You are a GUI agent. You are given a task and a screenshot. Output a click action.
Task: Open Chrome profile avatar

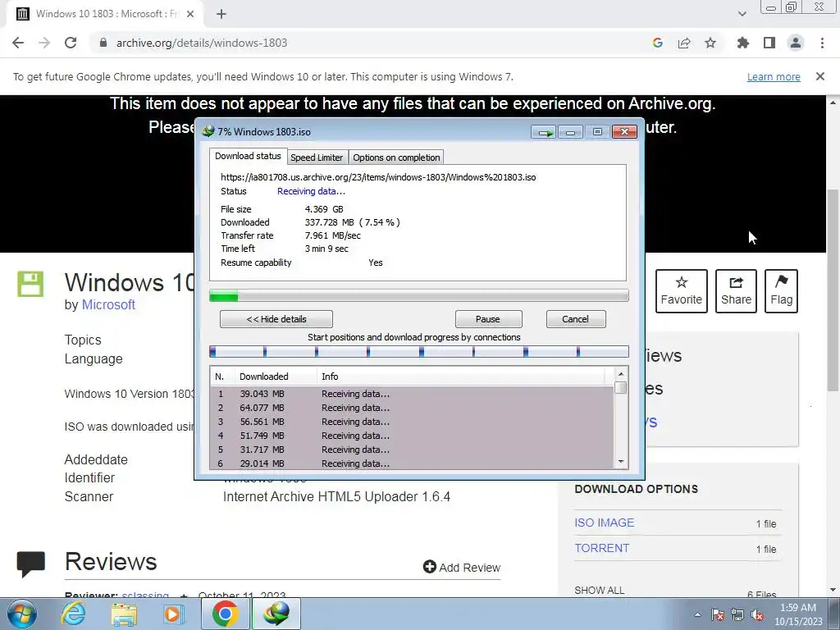coord(796,43)
